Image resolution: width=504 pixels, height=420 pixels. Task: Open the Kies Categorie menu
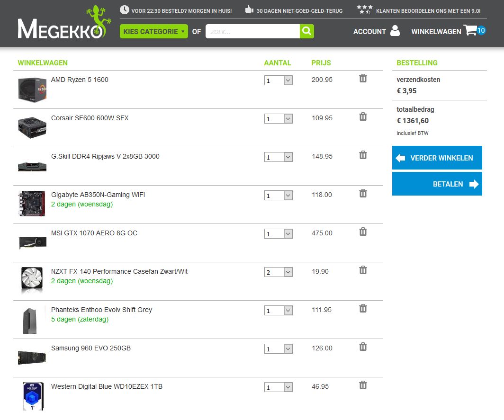153,32
